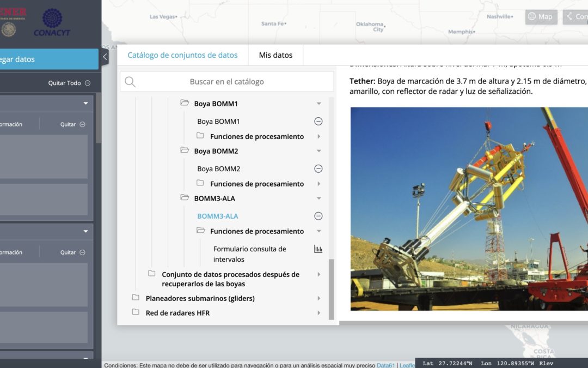Click folder icon of 'Conjunto de datos procesados'

pyautogui.click(x=152, y=273)
